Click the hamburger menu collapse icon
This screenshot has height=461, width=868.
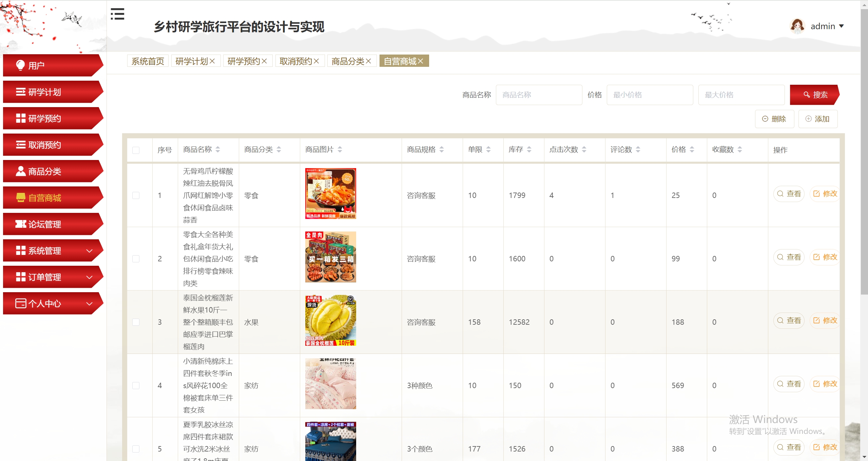[x=117, y=14]
